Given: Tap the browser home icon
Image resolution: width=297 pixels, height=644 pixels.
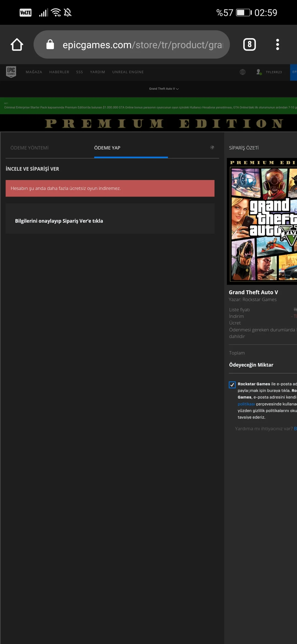Looking at the screenshot, I should point(17,45).
